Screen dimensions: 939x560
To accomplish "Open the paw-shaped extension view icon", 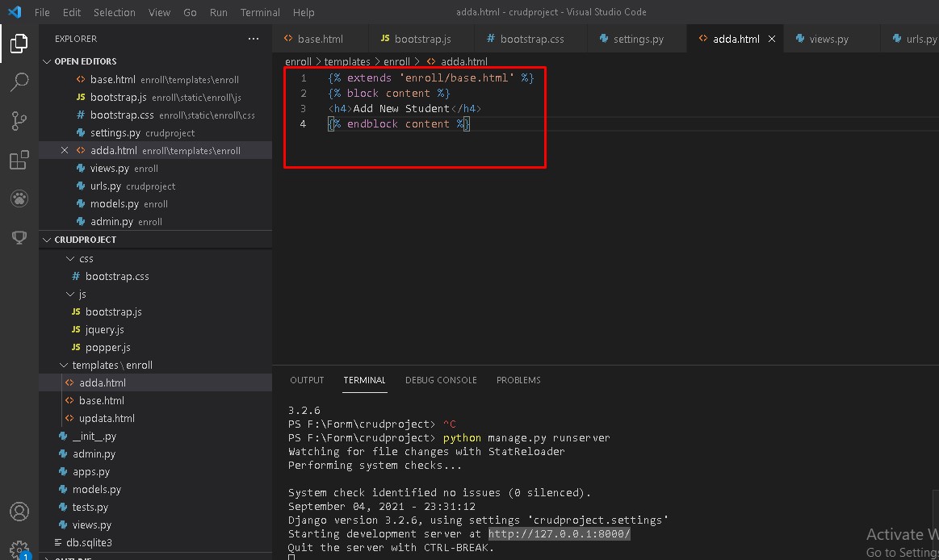I will pyautogui.click(x=19, y=199).
